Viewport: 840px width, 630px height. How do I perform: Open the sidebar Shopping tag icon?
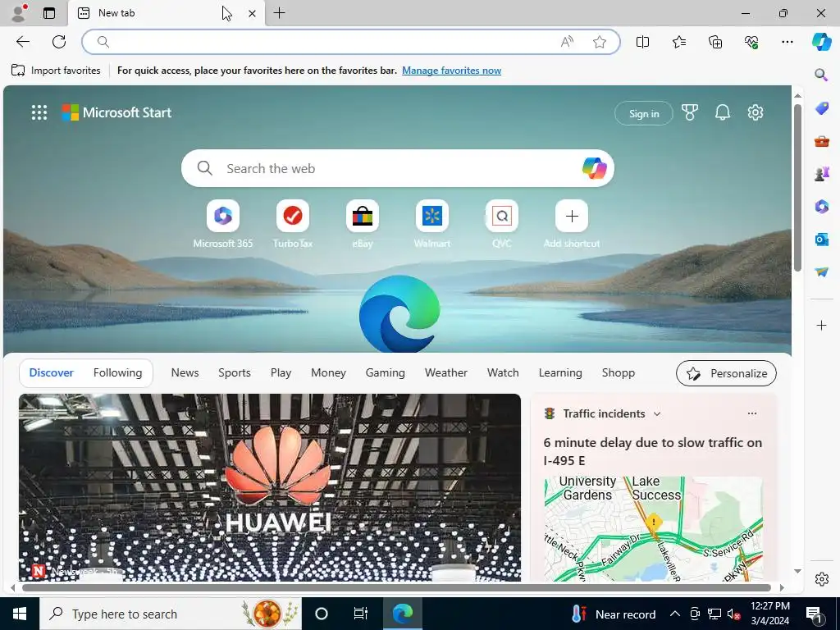pos(821,108)
